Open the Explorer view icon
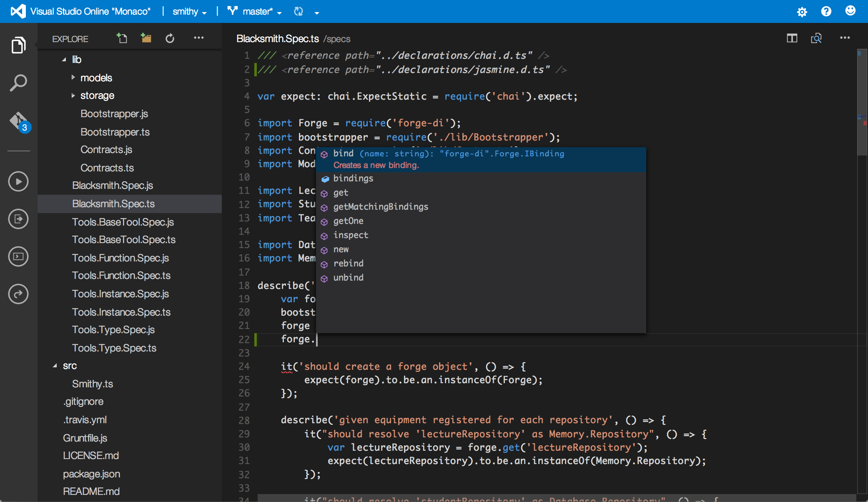This screenshot has width=868, height=502. [x=18, y=45]
